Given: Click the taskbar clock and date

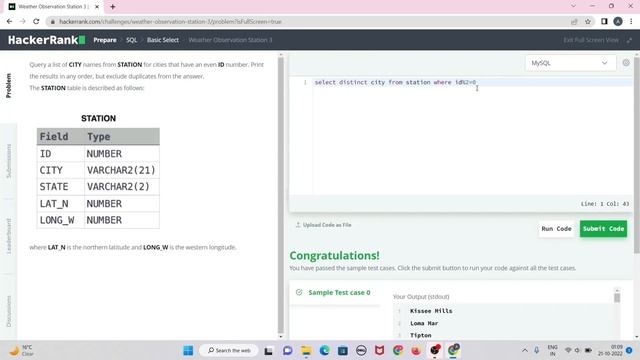Looking at the screenshot, I should [611, 350].
